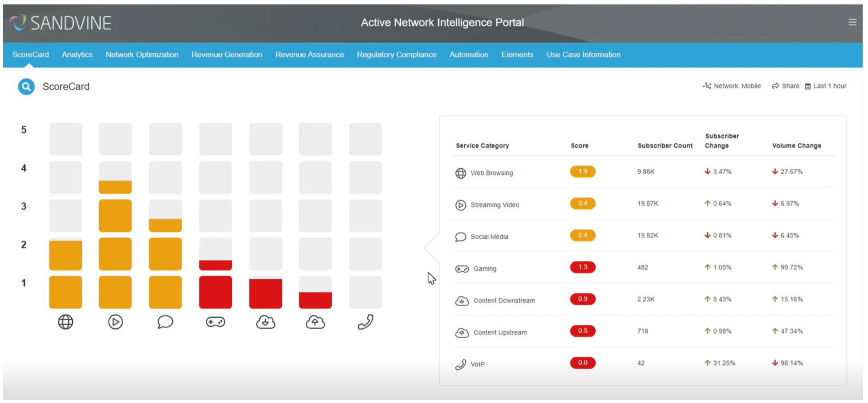Sort by Subscriber Count column header

point(665,146)
